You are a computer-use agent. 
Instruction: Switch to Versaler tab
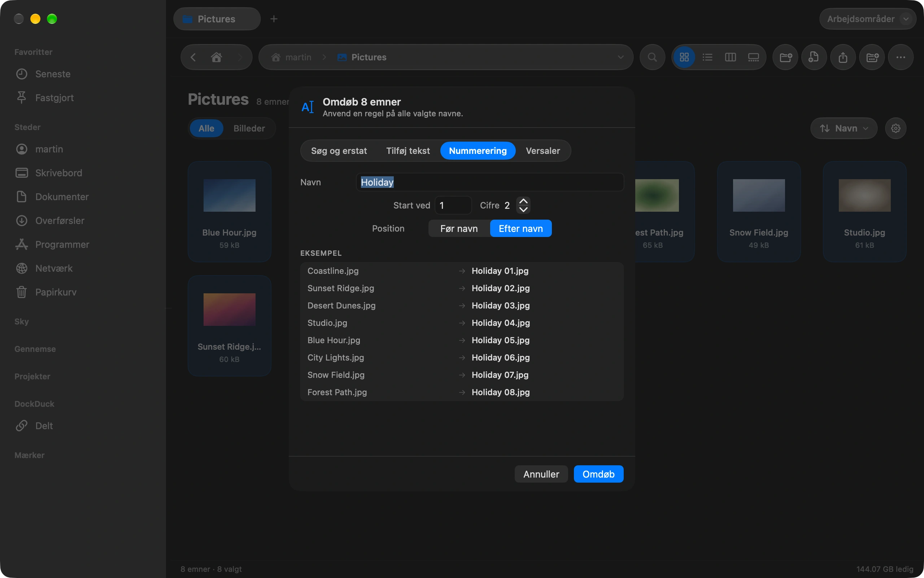click(542, 151)
